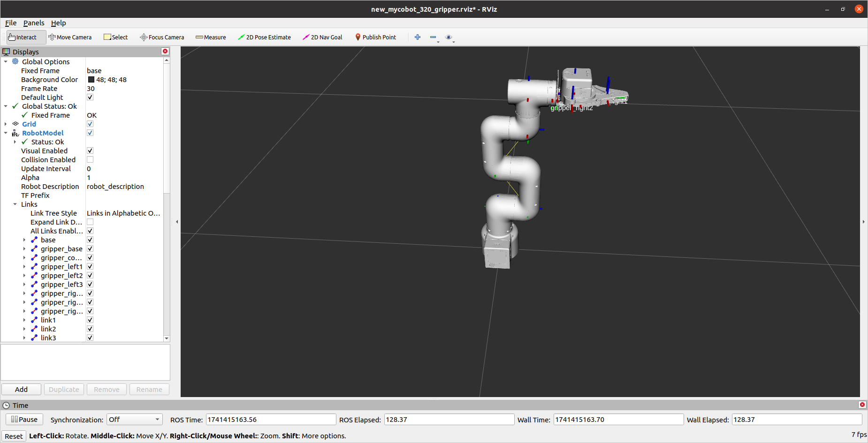Activate the Move Camera tool

point(70,37)
